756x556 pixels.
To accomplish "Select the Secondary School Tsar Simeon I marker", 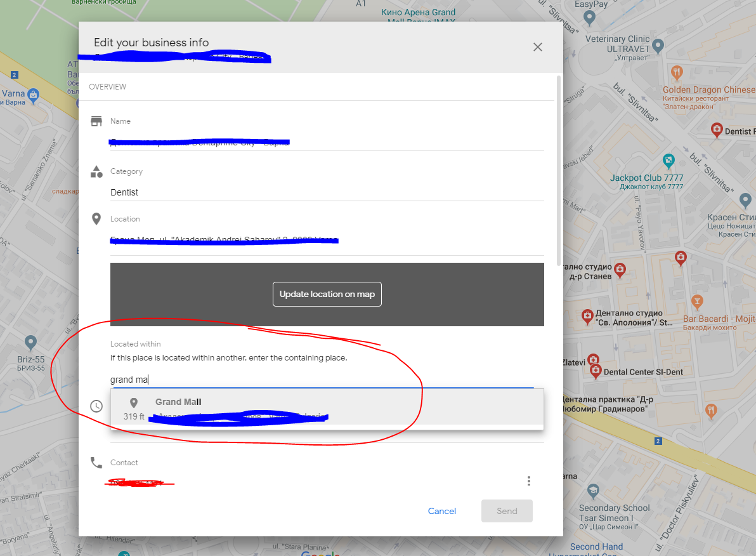I will [593, 491].
